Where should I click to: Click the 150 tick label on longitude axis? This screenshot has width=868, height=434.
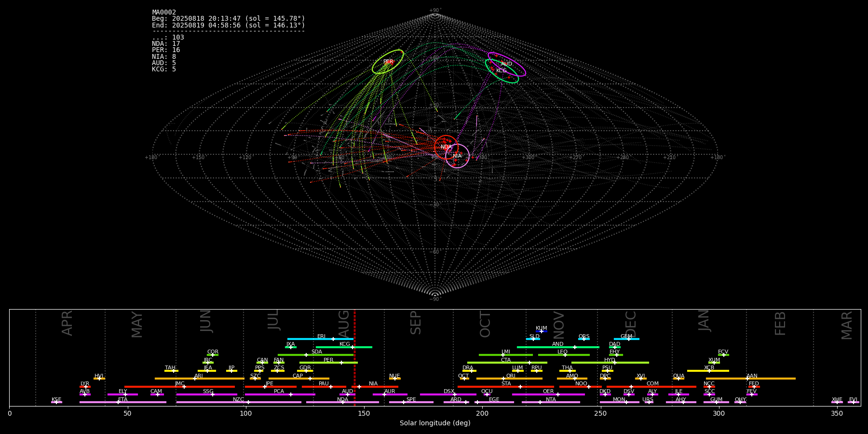(364, 413)
